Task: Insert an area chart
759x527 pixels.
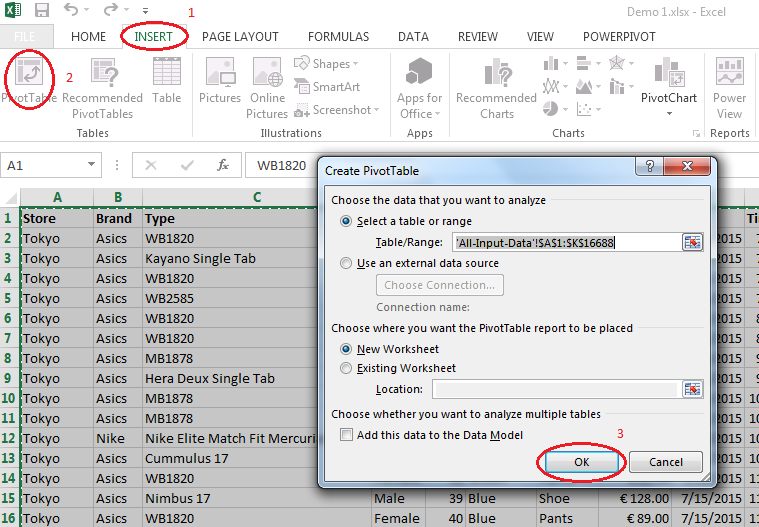Action: click(x=588, y=87)
